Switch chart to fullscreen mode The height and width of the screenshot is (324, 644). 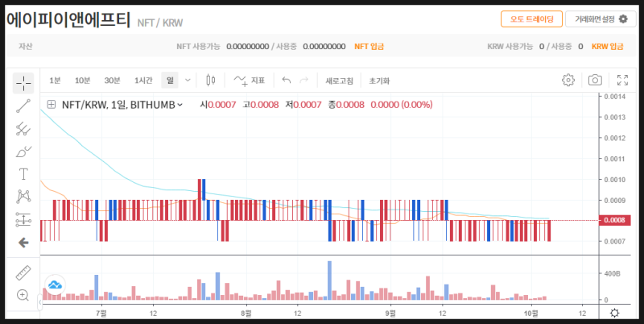(x=622, y=80)
